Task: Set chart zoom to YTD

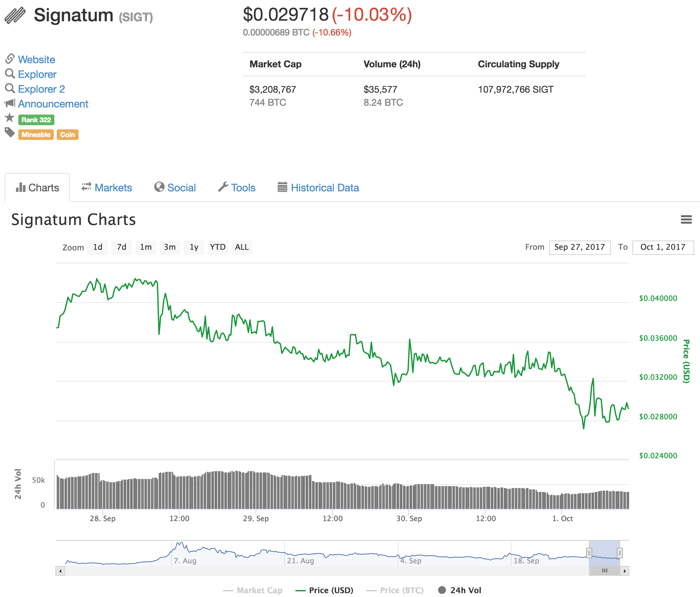Action: coord(218,247)
